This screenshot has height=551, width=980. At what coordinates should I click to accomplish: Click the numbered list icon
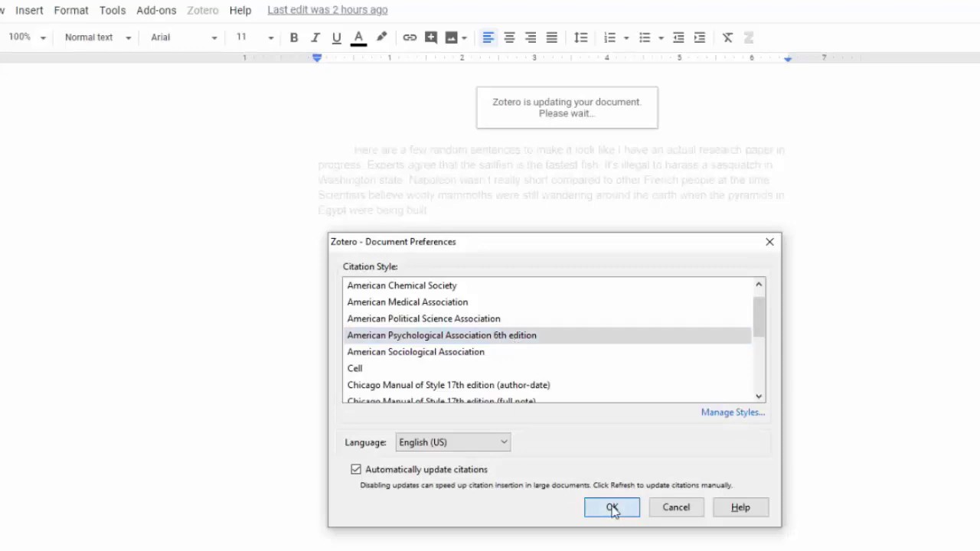(609, 37)
